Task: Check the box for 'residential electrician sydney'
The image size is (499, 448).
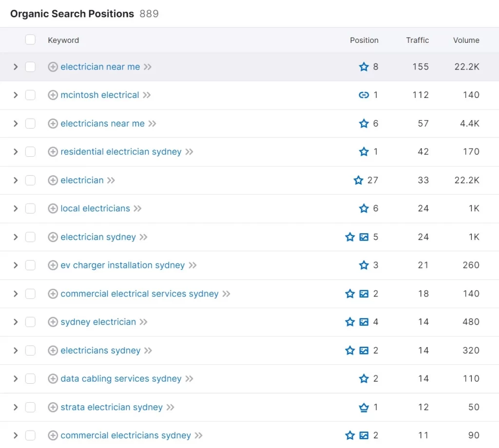Action: (x=30, y=152)
